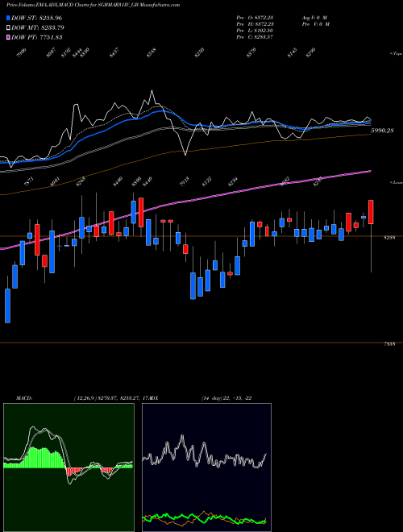The image size is (403, 532).
Task: Select the 'DOW MT: 8233.79' legend text
Action: pos(38,27)
